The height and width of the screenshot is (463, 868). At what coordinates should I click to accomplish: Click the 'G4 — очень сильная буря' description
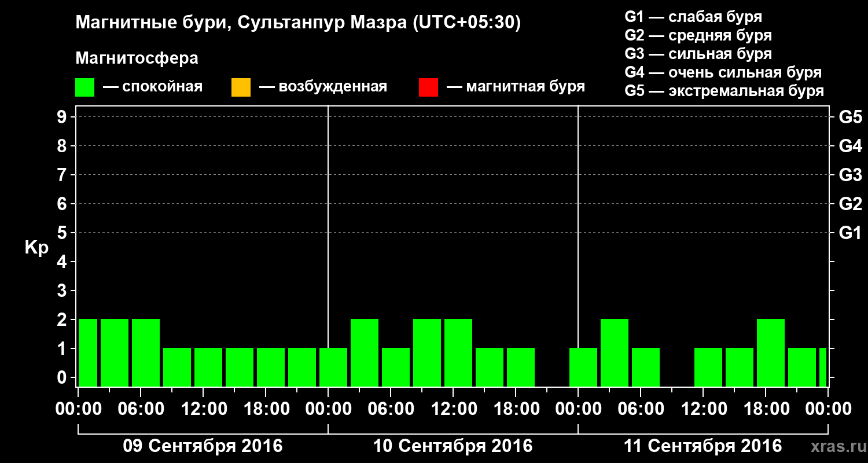point(723,72)
